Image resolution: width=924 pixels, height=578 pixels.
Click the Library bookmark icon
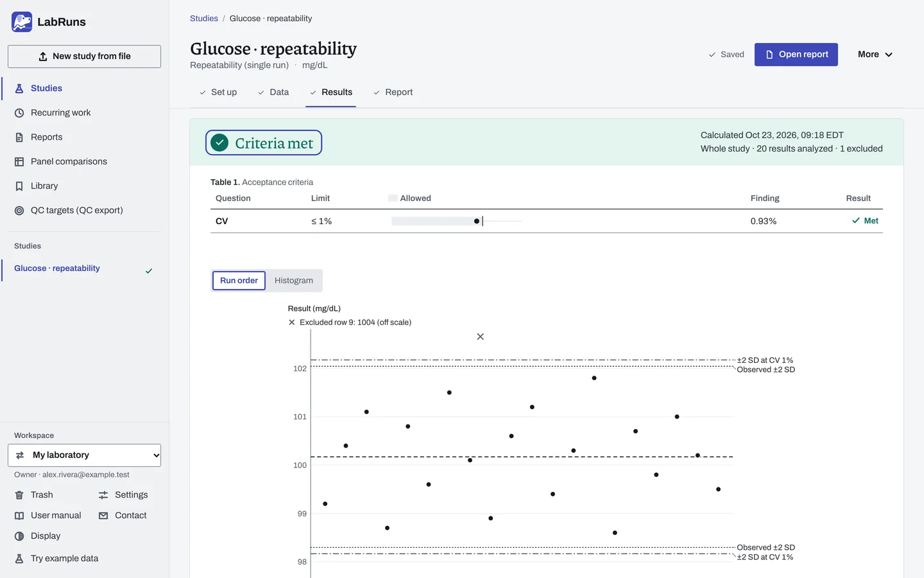point(19,186)
